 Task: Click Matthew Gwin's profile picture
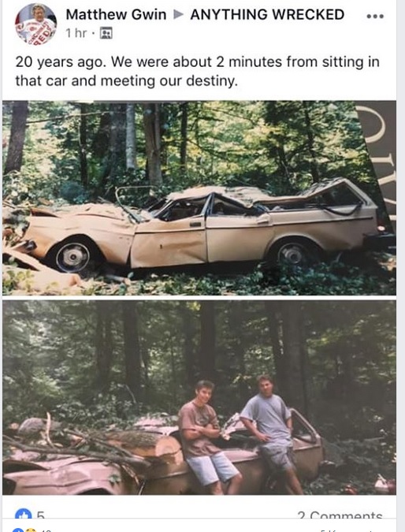click(x=35, y=24)
